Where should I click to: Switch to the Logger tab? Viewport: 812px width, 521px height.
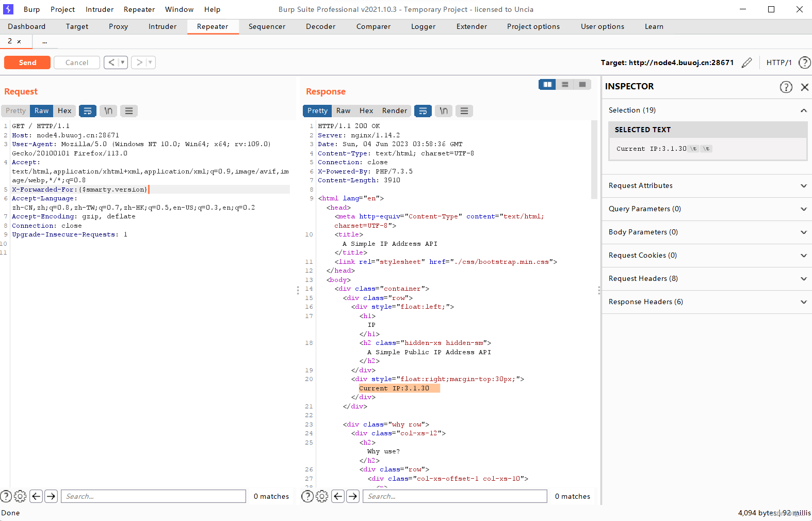point(423,26)
